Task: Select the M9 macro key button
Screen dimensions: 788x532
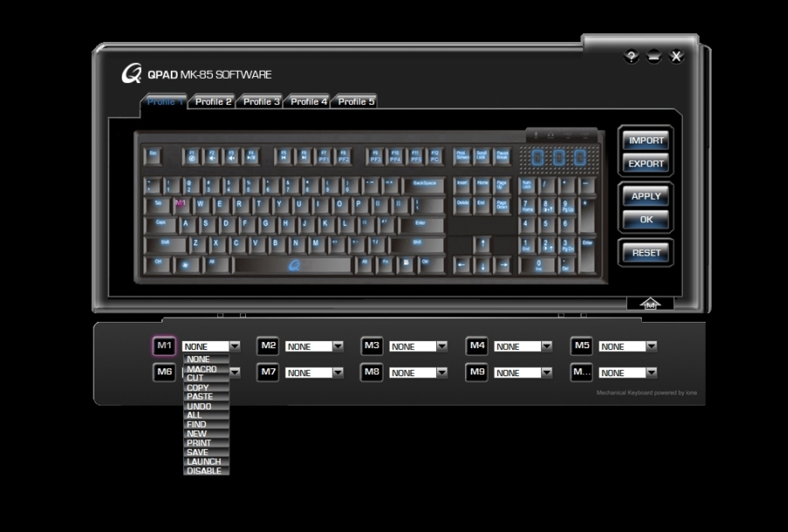Action: tap(476, 372)
